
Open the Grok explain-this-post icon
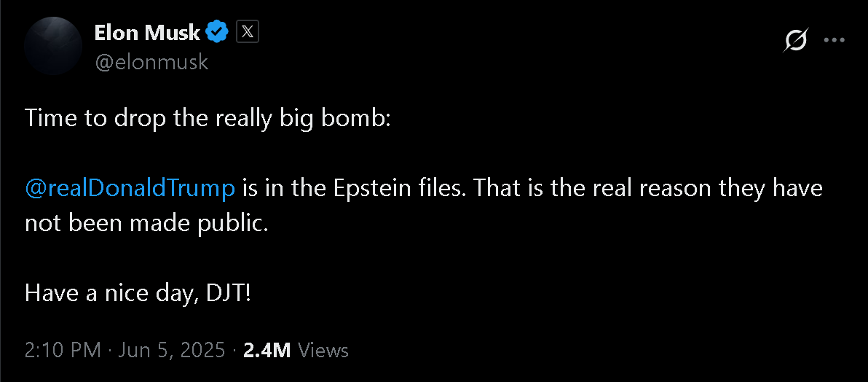(795, 41)
